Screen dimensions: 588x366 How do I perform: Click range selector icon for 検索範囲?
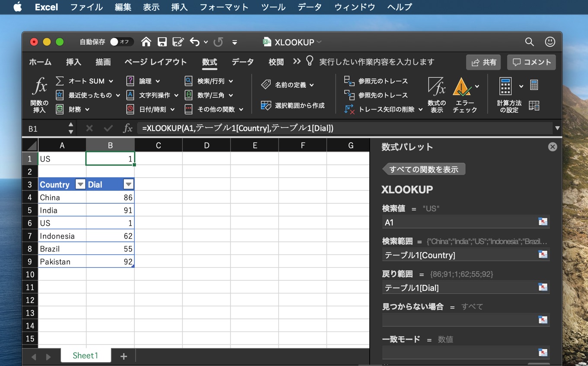[x=543, y=254]
